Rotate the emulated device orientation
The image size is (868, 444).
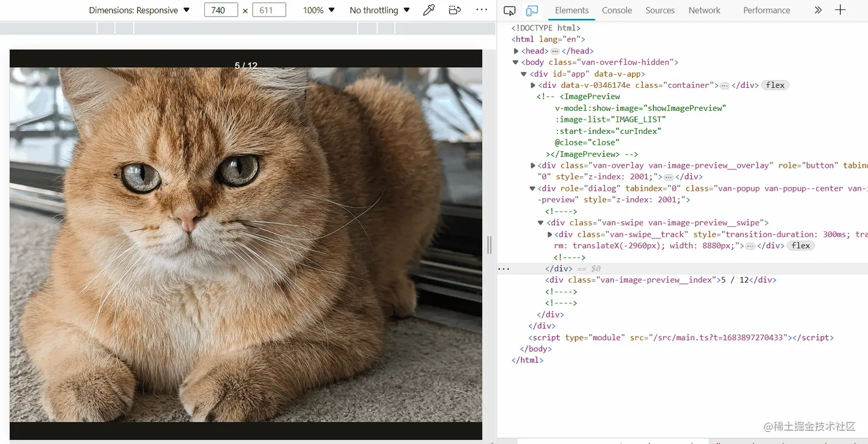(x=454, y=10)
